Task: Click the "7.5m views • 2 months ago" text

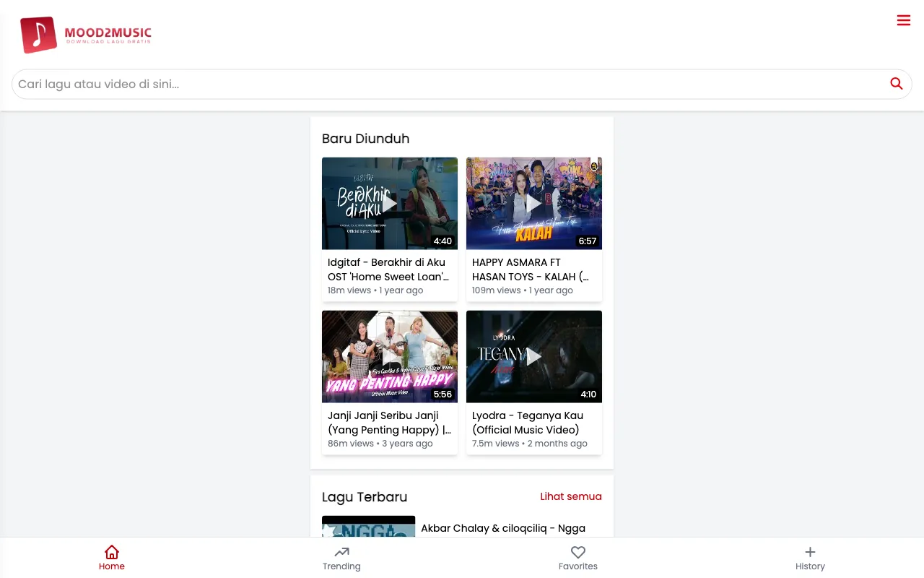Action: [x=530, y=444]
